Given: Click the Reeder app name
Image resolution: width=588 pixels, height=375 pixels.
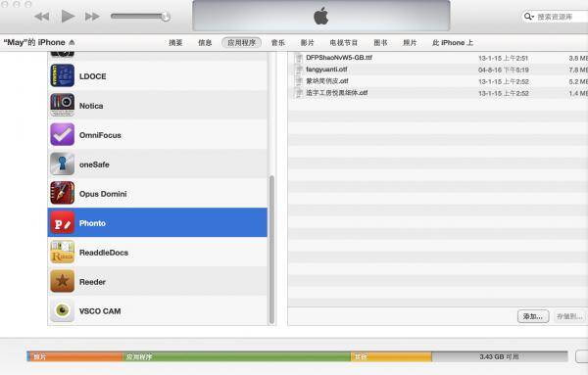Looking at the screenshot, I should click(x=92, y=282).
